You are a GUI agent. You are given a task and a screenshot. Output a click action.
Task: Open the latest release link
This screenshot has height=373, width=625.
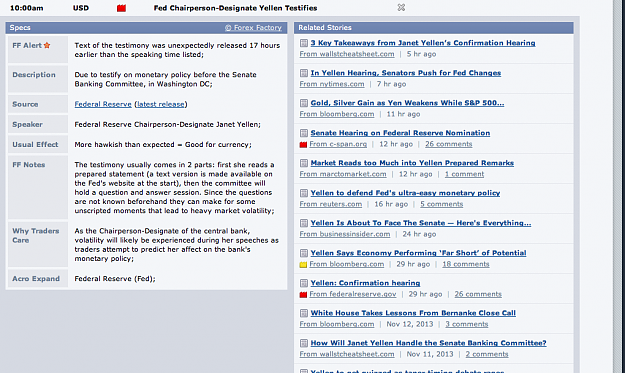tap(161, 104)
